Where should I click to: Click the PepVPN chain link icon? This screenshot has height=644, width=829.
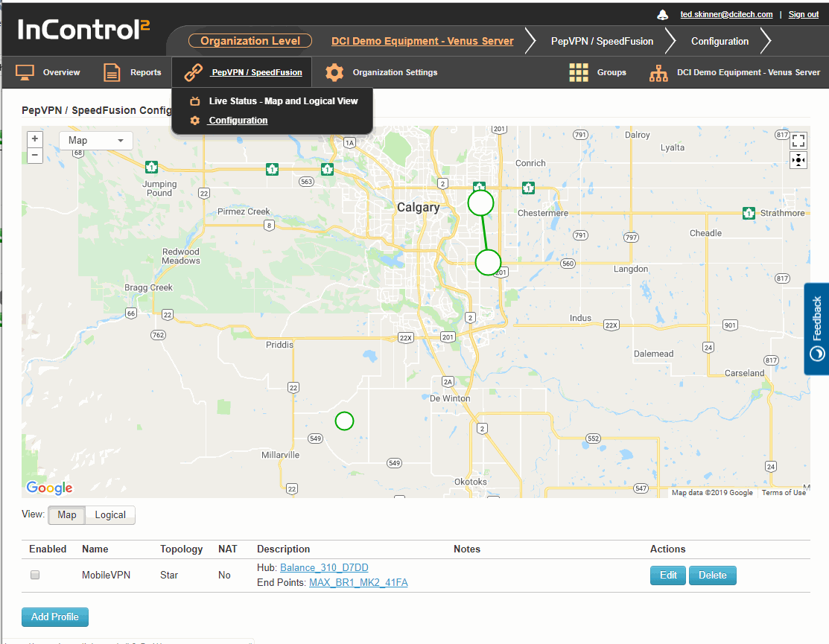[x=194, y=72]
